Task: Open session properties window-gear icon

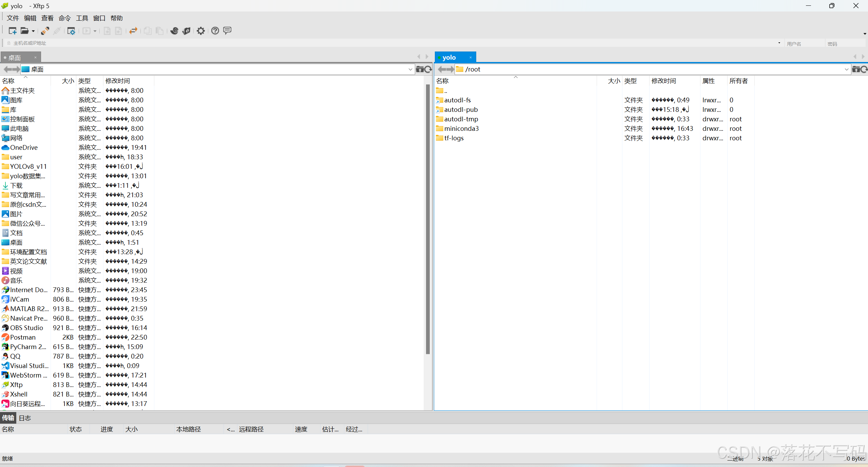Action: (x=71, y=31)
